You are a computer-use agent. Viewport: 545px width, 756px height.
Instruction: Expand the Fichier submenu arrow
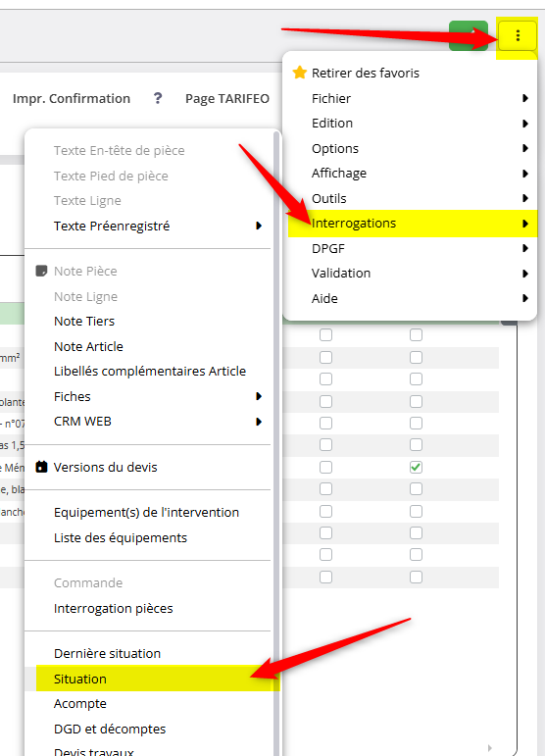coord(525,98)
